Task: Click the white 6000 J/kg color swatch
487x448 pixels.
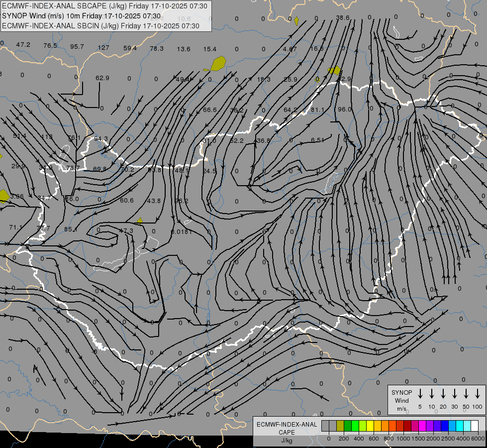Action: click(x=475, y=426)
